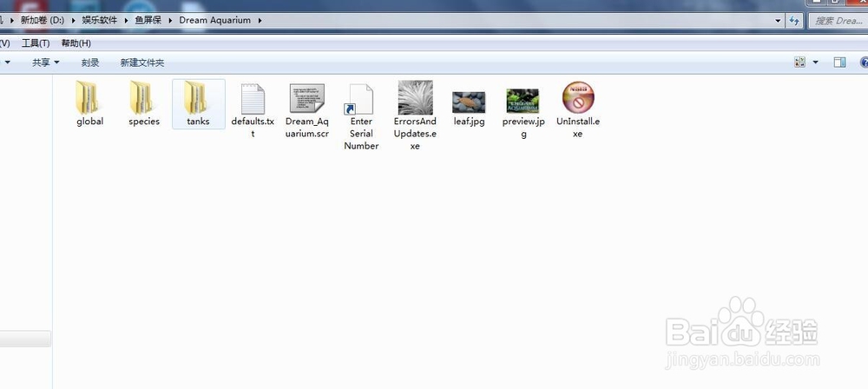This screenshot has width=868, height=389.
Task: Click 新加卷 (D:) in the address path
Action: (x=43, y=20)
